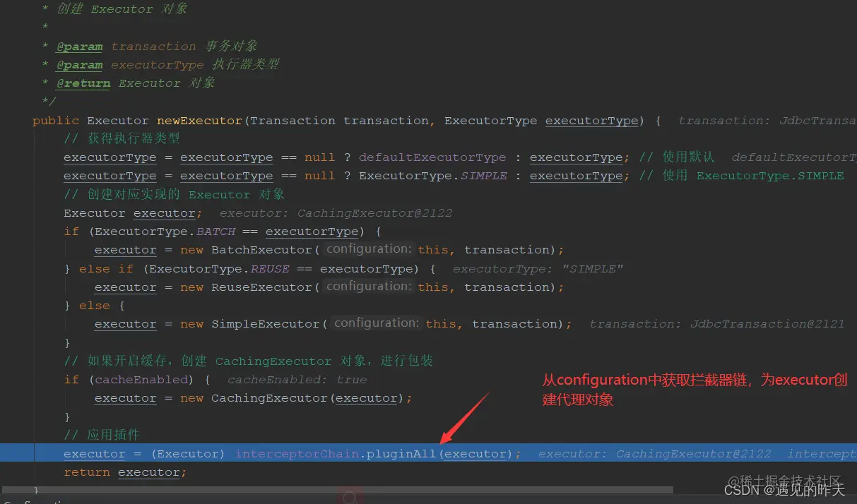The height and width of the screenshot is (504, 857).
Task: Click the configuration: hint in SimpleExecutor call
Action: (x=377, y=323)
